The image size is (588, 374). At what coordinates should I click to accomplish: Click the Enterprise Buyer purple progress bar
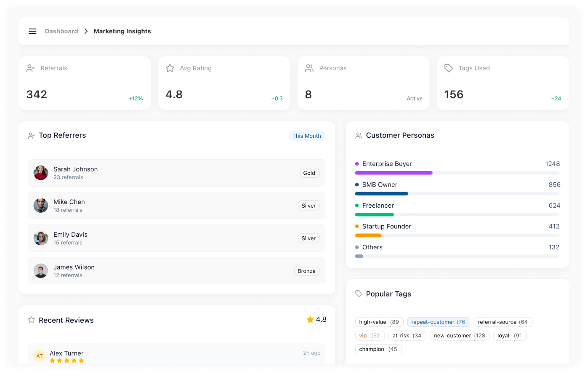coord(394,173)
